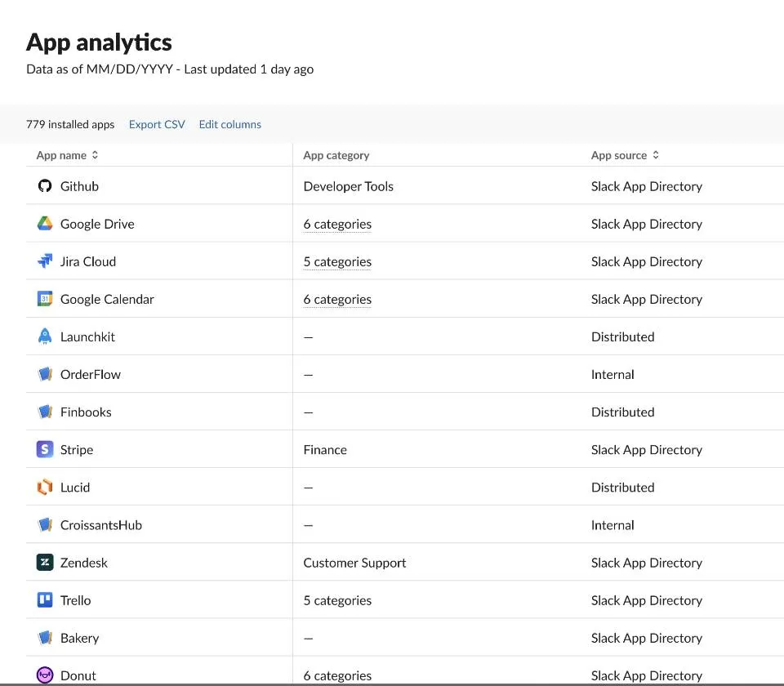Sort by App name column arrows
The height and width of the screenshot is (686, 784).
[95, 155]
